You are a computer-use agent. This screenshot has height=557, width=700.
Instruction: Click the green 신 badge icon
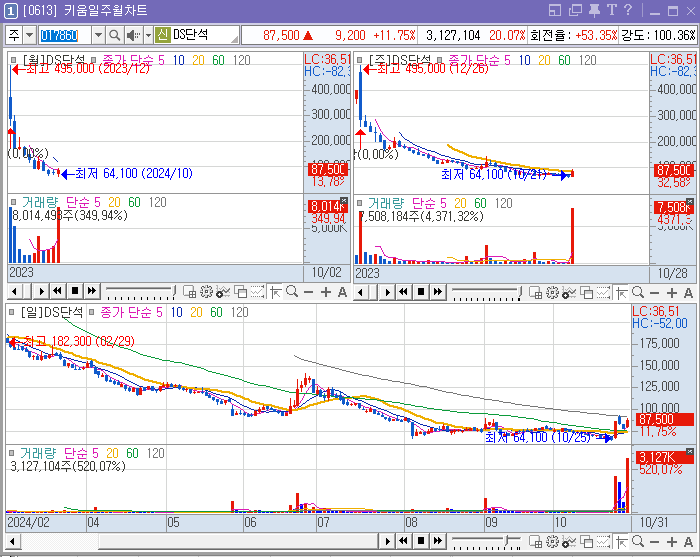(162, 35)
